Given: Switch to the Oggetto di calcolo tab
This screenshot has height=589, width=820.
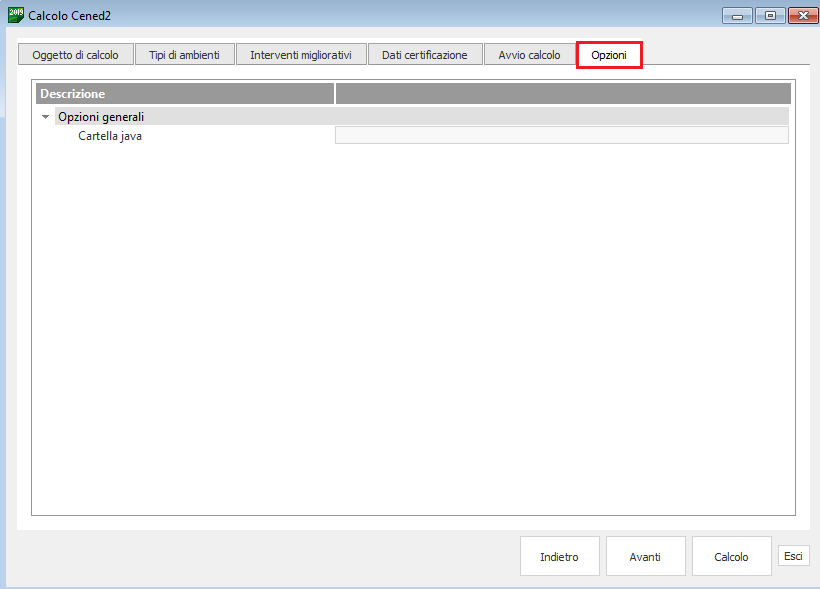Looking at the screenshot, I should pos(76,55).
